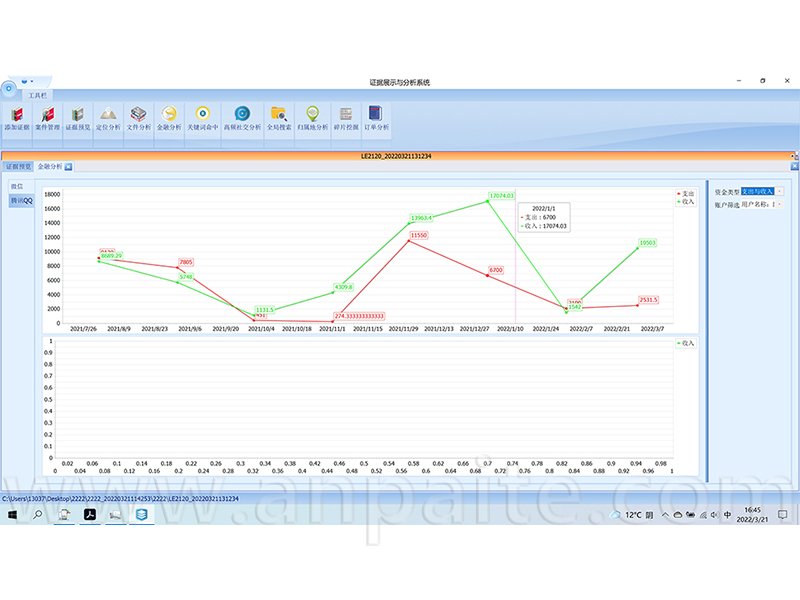Screen dimensions: 800x600
Task: Open the 归属地分析 tool
Action: click(312, 118)
